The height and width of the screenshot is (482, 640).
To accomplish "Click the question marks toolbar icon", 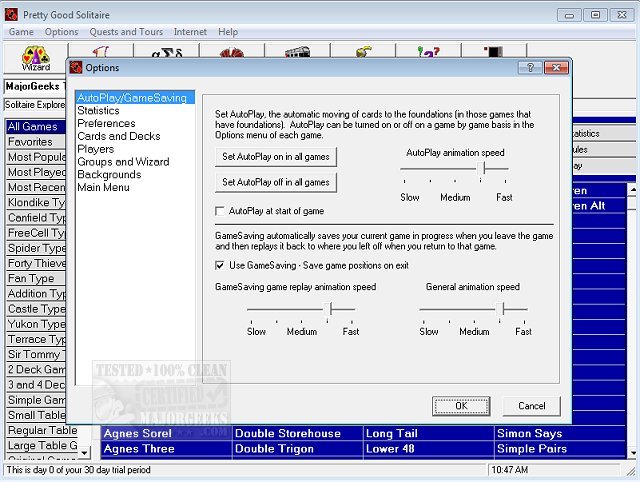I will coord(429,52).
